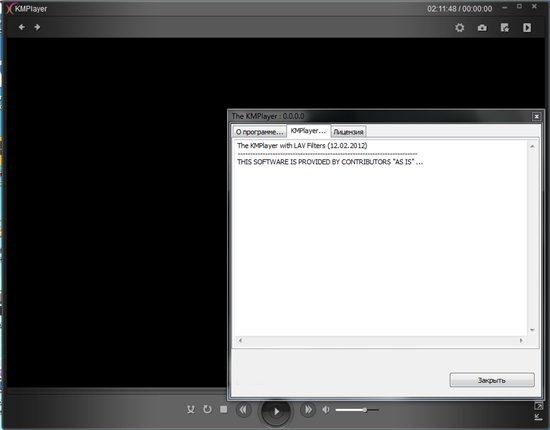Image resolution: width=550 pixels, height=430 pixels.
Task: Stop playback with the square button
Action: [223, 409]
